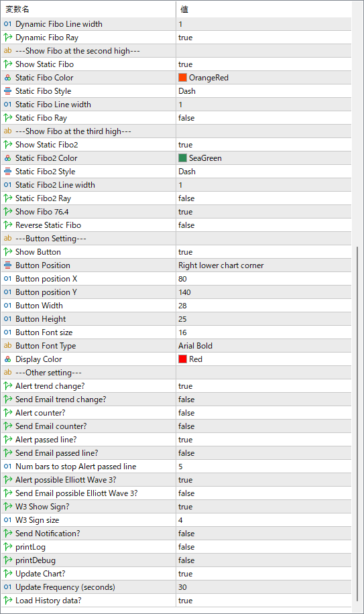Toggle Alert trend change value
The width and height of the screenshot is (364, 614).
[263, 386]
